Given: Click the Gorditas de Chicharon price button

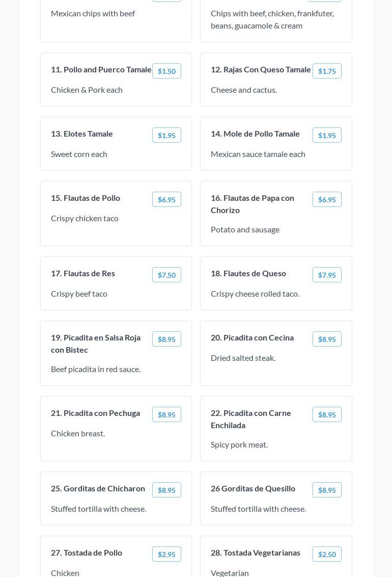Looking at the screenshot, I should pos(166,490).
